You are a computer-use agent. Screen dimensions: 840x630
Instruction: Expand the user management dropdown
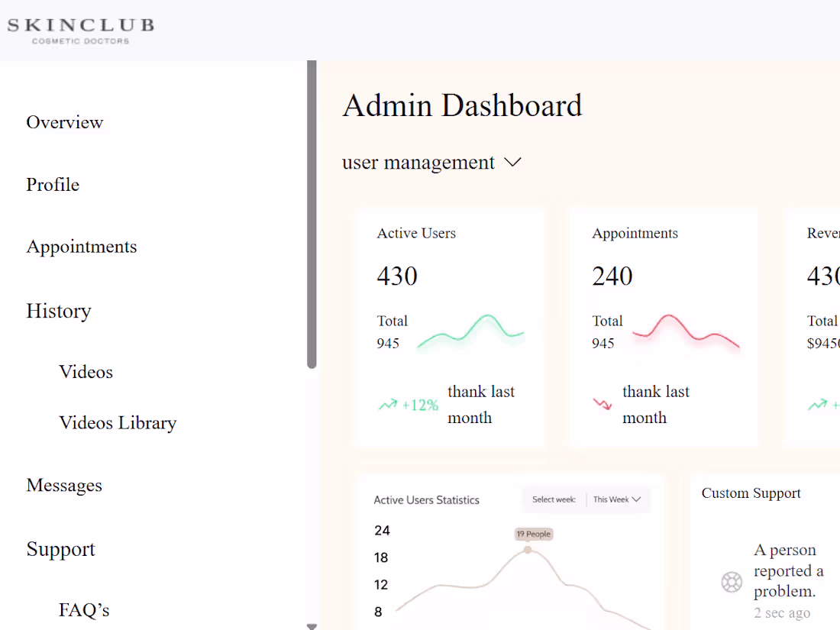coord(431,163)
